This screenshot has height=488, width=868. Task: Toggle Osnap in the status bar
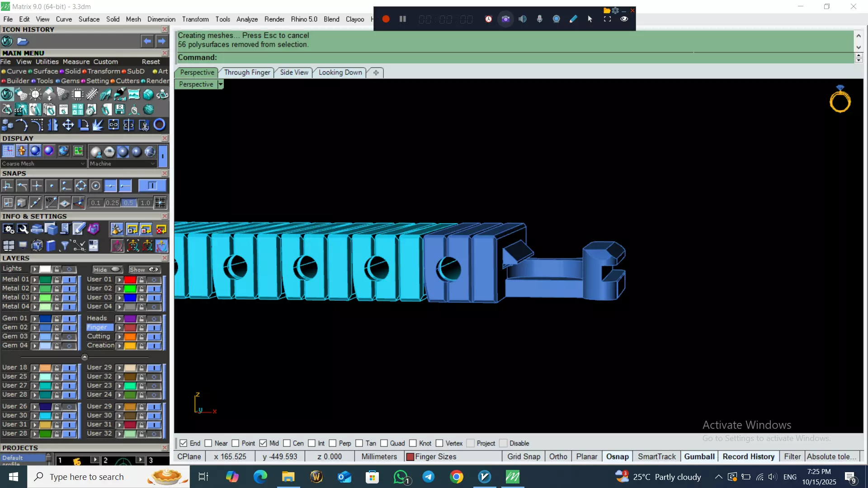[617, 456]
